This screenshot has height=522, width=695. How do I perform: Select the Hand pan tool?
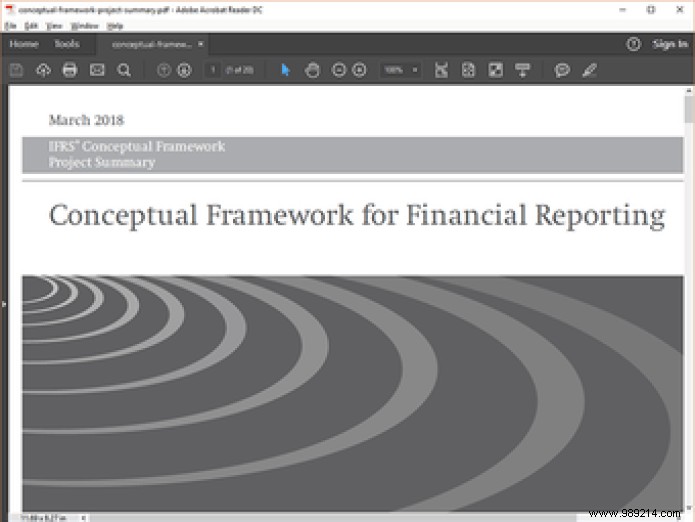(312, 70)
